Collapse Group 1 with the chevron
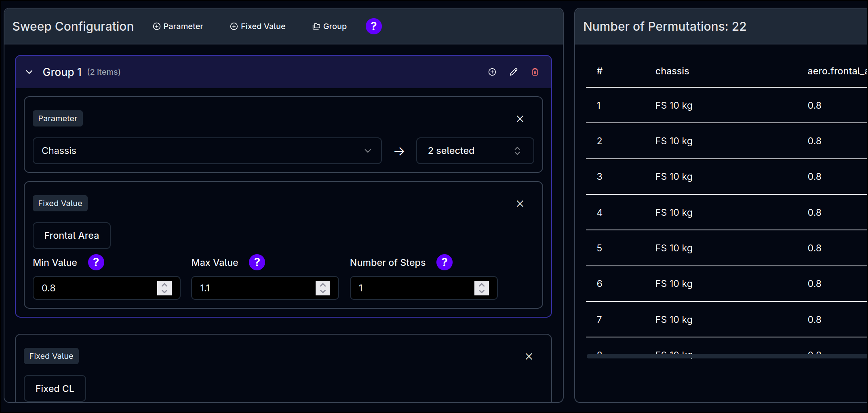 [29, 72]
